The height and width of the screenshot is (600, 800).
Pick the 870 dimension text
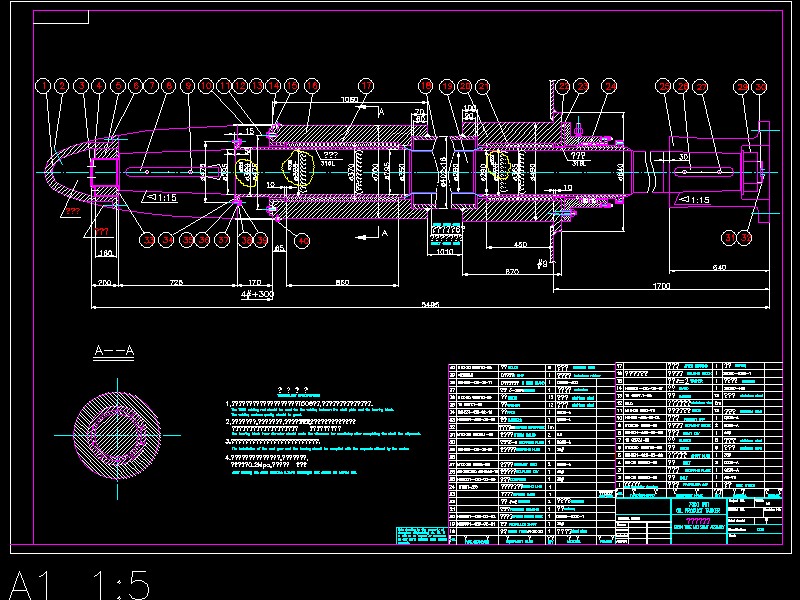point(512,271)
